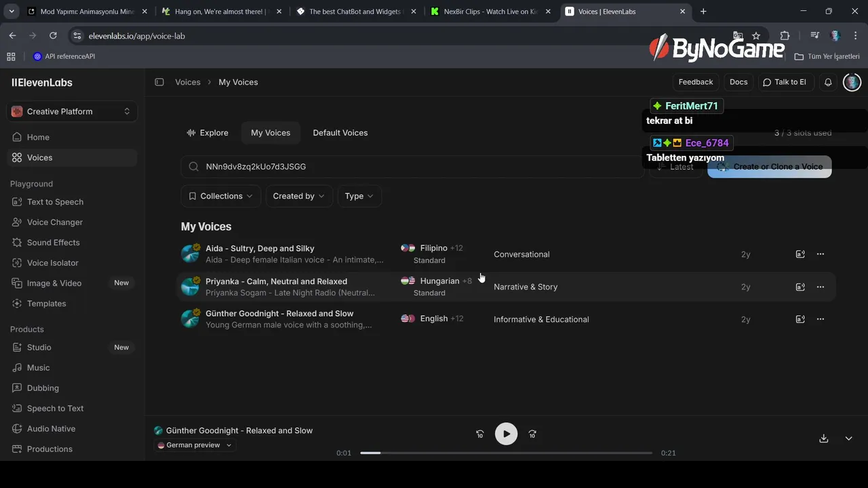The width and height of the screenshot is (868, 488).
Task: Open user profile avatar
Action: [x=852, y=82]
